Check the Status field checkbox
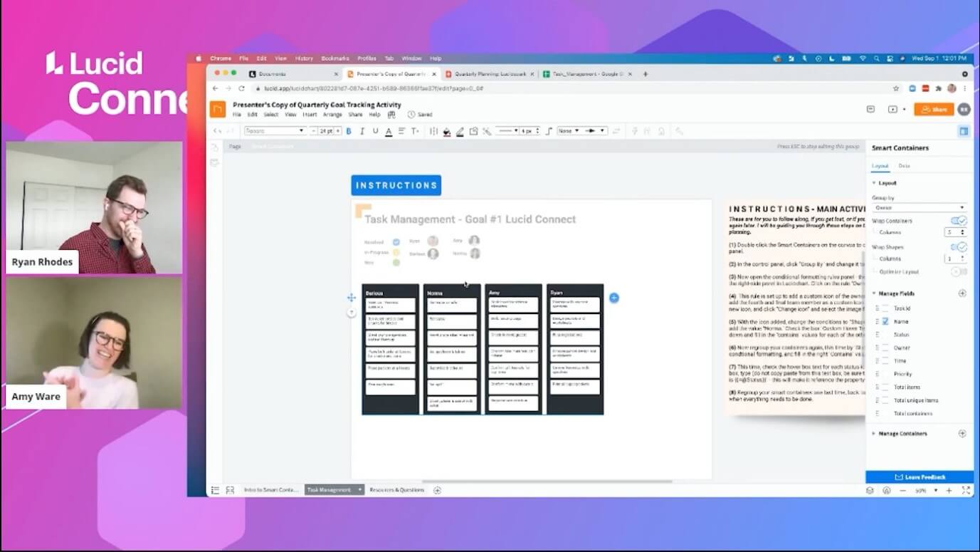980x552 pixels. click(885, 335)
